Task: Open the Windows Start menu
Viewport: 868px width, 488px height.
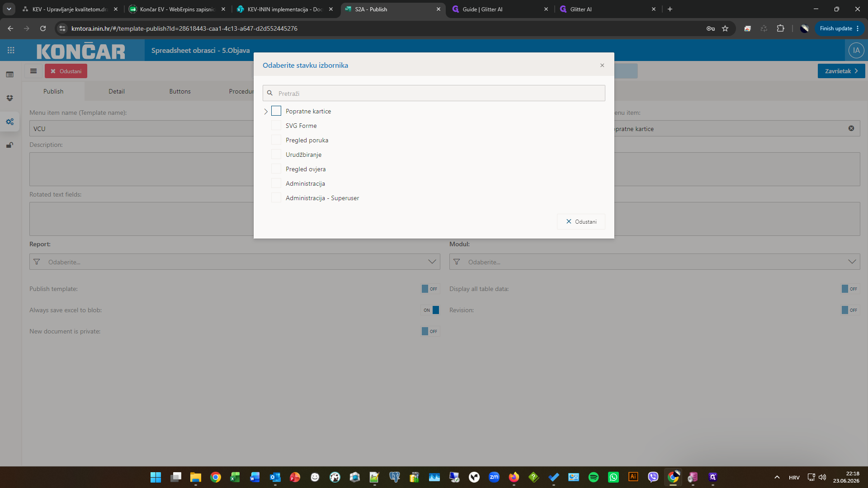Action: tap(156, 477)
